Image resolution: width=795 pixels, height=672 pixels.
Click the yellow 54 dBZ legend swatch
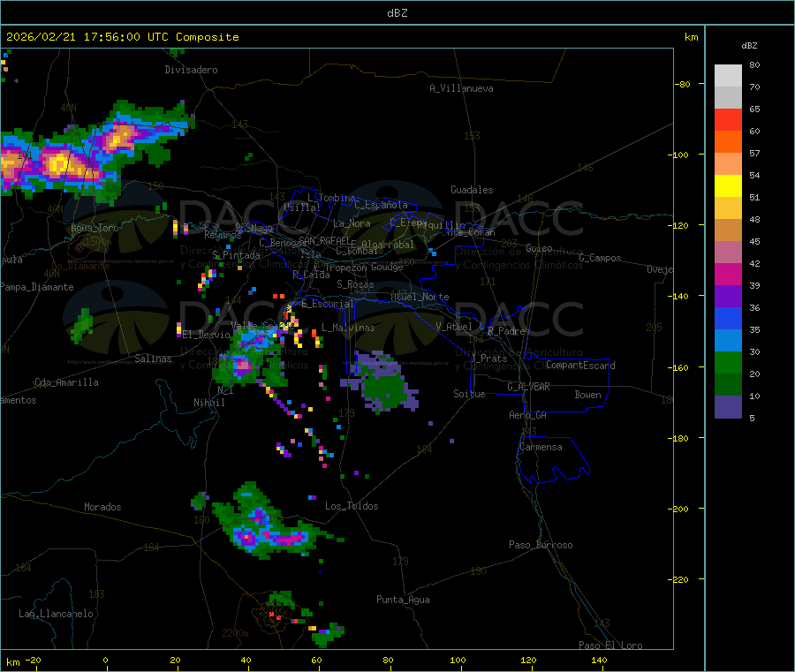pyautogui.click(x=728, y=186)
